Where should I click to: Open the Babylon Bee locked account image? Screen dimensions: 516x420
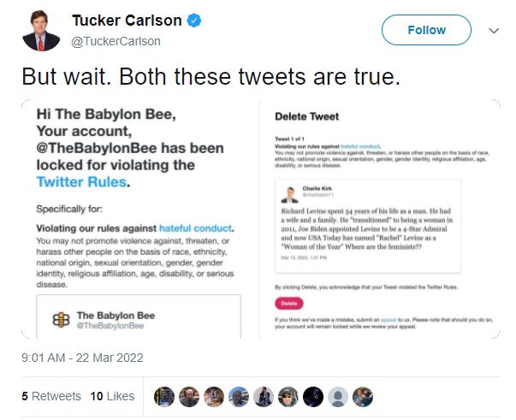[x=140, y=219]
